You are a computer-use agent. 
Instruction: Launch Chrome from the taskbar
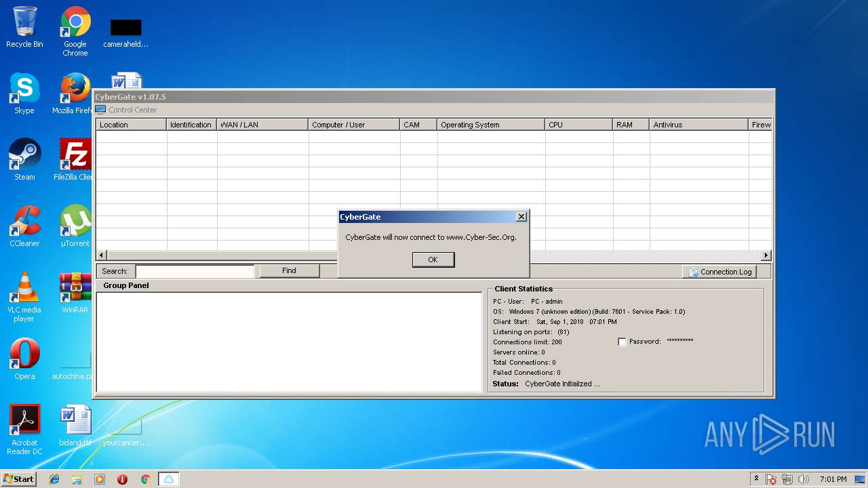[x=145, y=479]
